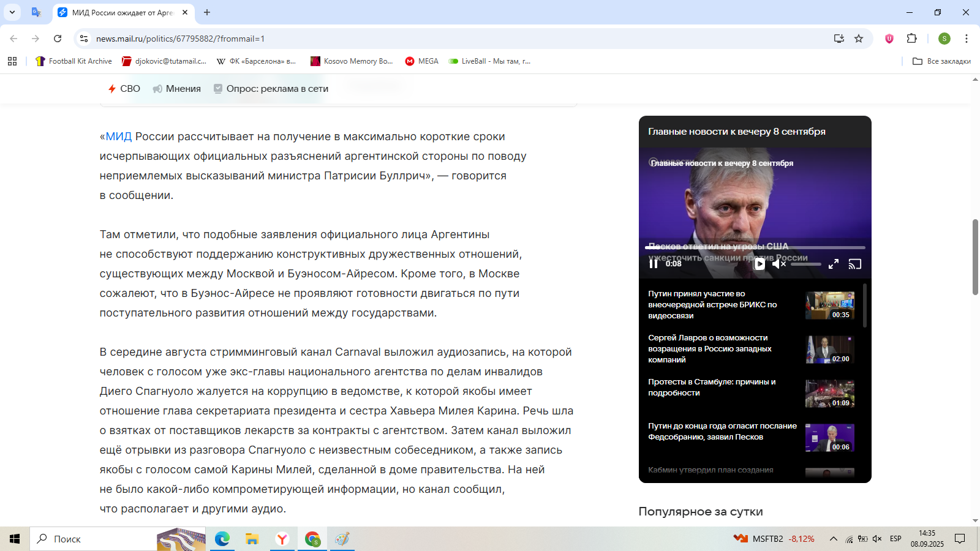Play video about Putin's Федсобрание message
Screen dimensions: 980x551
point(723,432)
